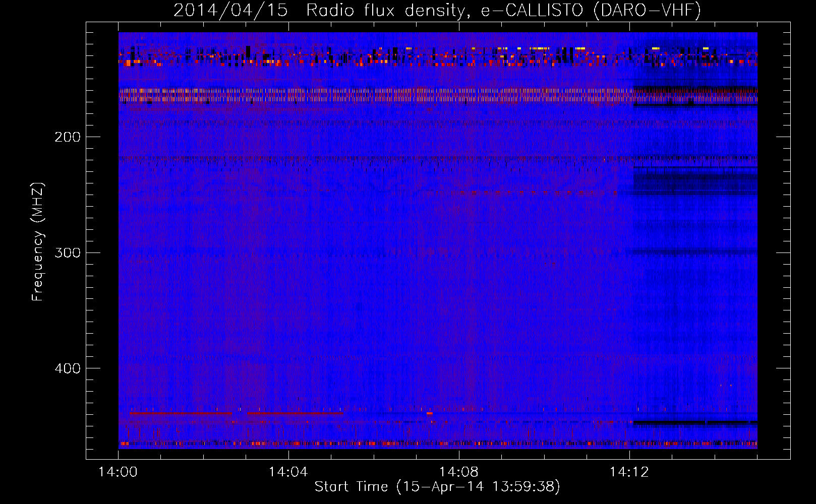Click the 14:12 time tick label

629,472
